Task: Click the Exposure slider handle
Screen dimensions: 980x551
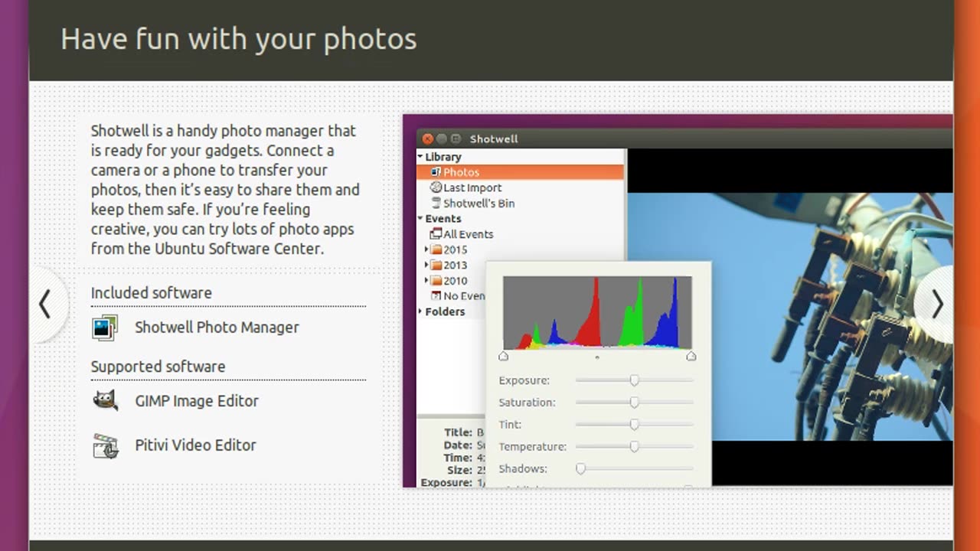Action: click(634, 380)
